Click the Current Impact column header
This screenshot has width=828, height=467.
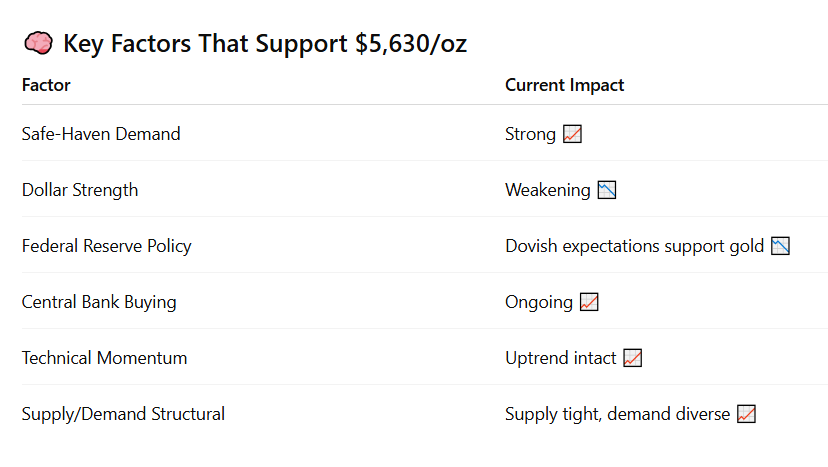[x=564, y=85]
